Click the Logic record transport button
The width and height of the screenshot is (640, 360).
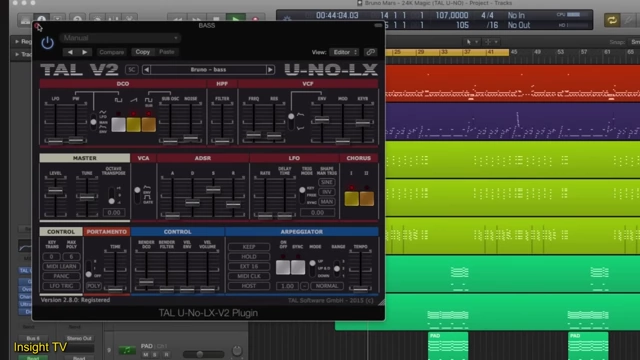tap(255, 19)
